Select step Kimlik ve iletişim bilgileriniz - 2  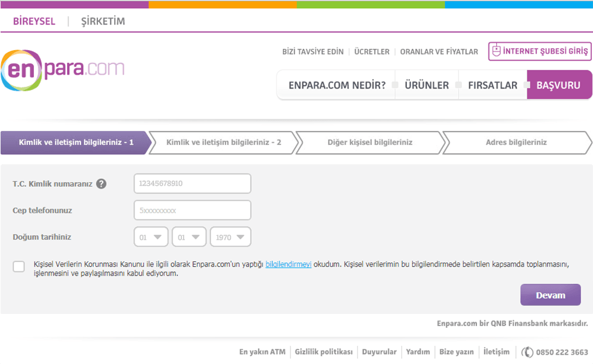223,142
